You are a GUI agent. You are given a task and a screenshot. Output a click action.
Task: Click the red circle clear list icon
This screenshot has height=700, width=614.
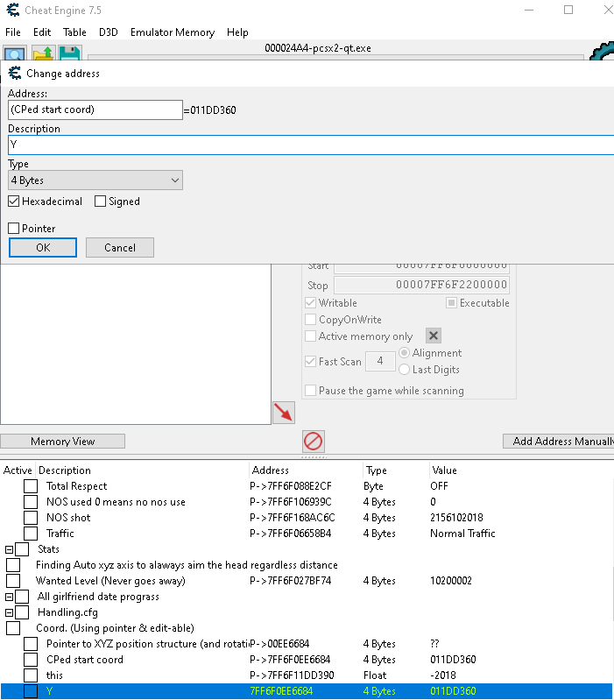click(313, 441)
